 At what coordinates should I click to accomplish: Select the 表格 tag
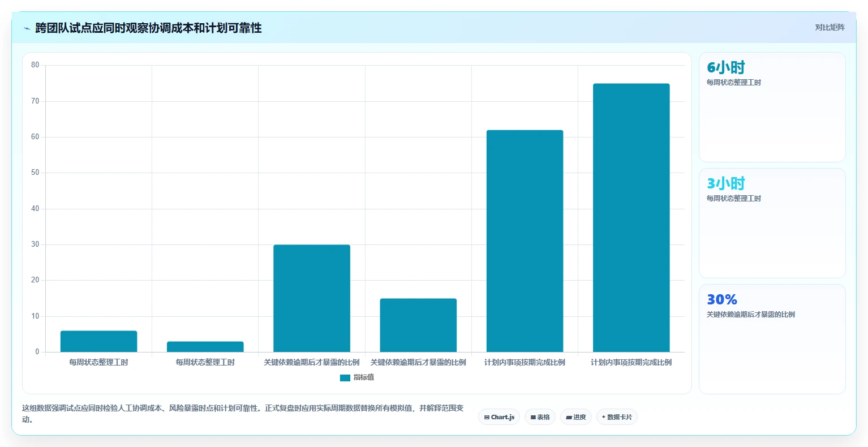point(540,417)
